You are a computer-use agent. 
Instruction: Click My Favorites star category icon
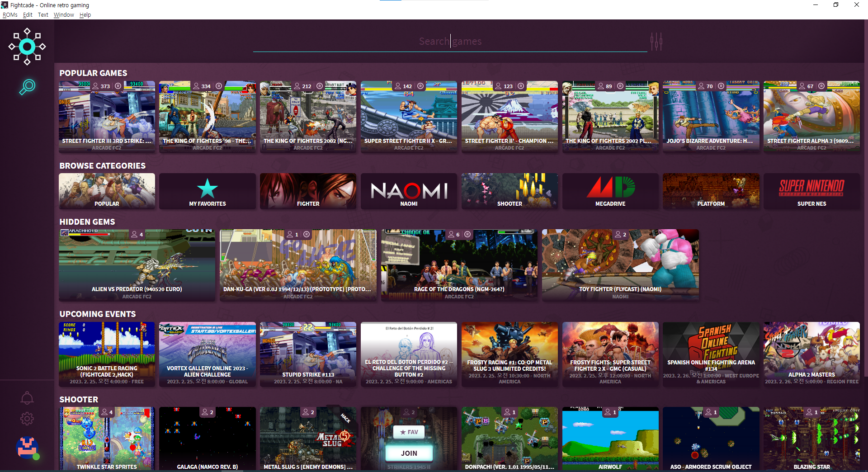coord(208,189)
